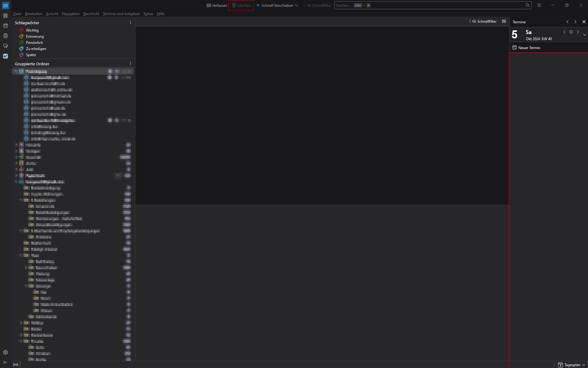The image size is (588, 368).
Task: Collapse the spaces toolbar via the arrow icon
Action: (6, 362)
